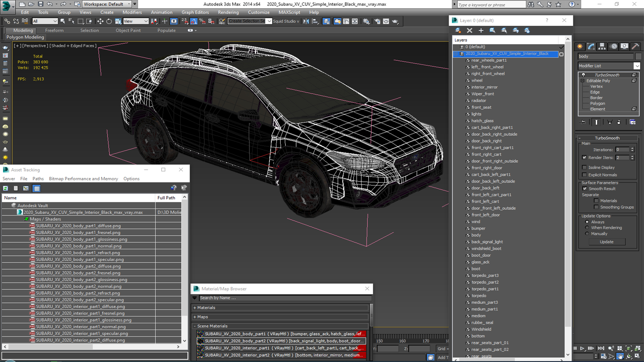This screenshot has width=644, height=362.
Task: Click Create New Layer icon in Layer dialog
Action: (x=458, y=31)
